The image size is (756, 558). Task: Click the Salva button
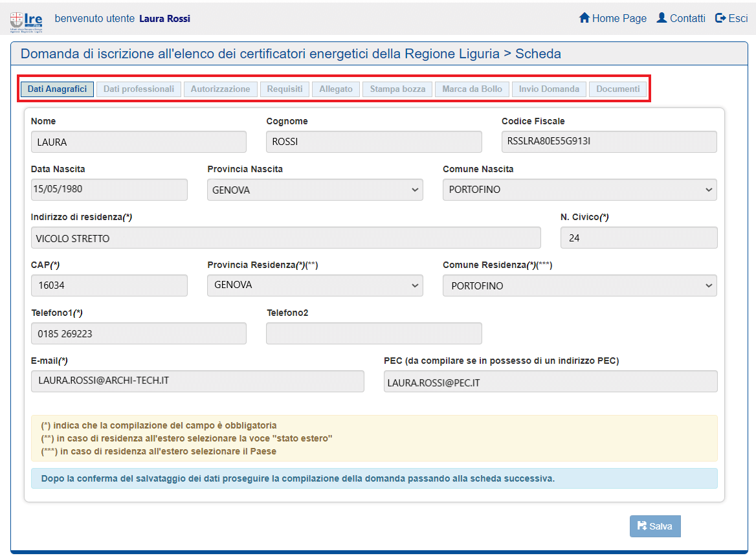tap(655, 526)
